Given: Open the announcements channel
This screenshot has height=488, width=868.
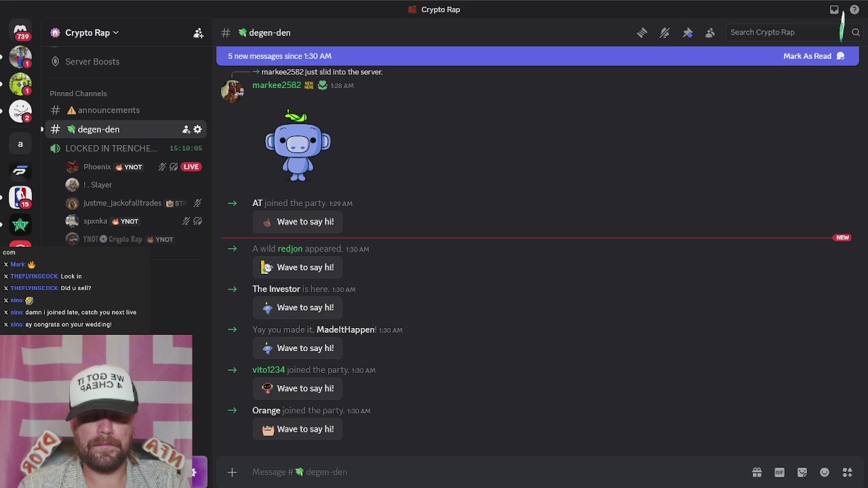Looking at the screenshot, I should tap(125, 110).
